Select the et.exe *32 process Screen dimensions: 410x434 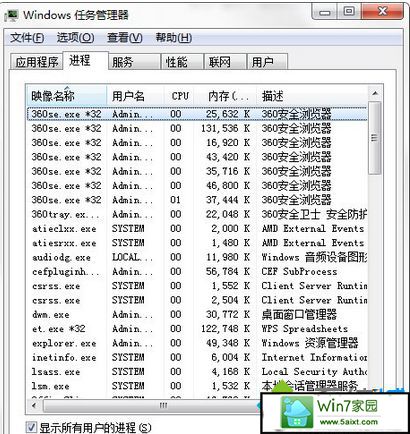[x=197, y=329]
